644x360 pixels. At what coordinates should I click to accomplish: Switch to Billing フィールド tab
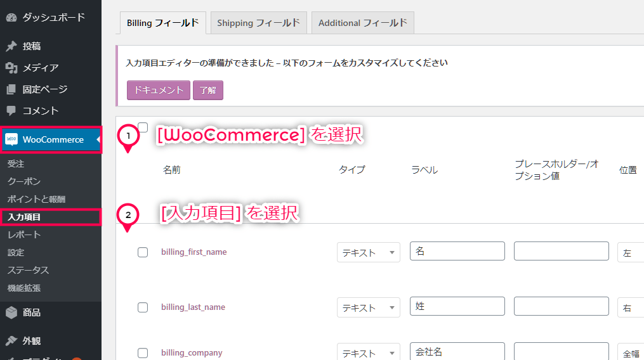pyautogui.click(x=162, y=23)
